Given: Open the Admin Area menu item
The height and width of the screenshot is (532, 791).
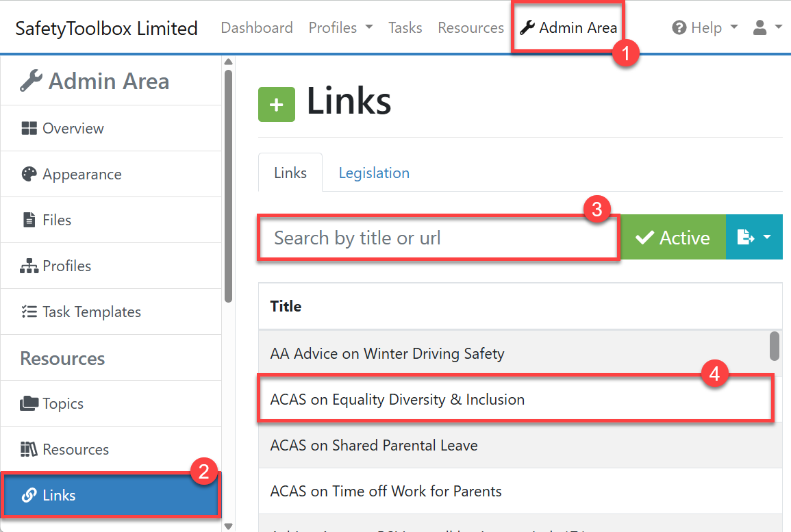Looking at the screenshot, I should (x=568, y=28).
